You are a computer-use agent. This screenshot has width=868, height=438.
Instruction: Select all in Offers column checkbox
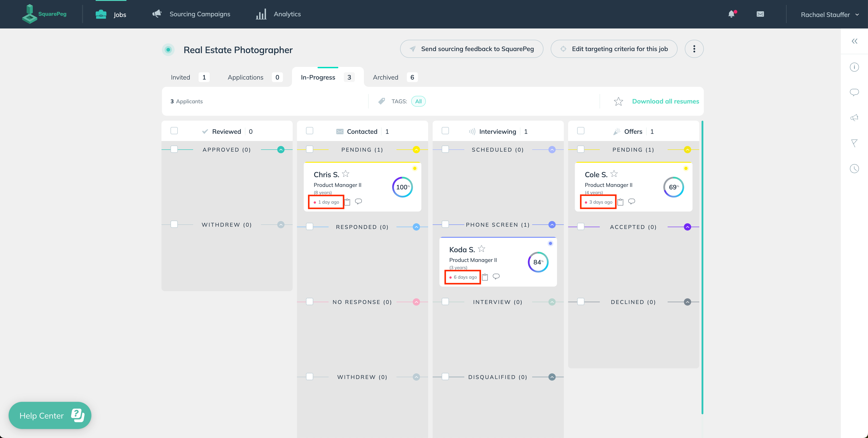coord(581,131)
